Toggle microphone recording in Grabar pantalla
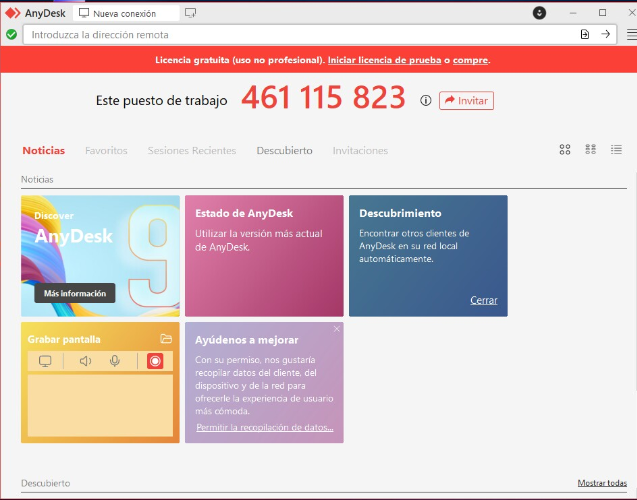This screenshot has width=637, height=500. pos(115,361)
